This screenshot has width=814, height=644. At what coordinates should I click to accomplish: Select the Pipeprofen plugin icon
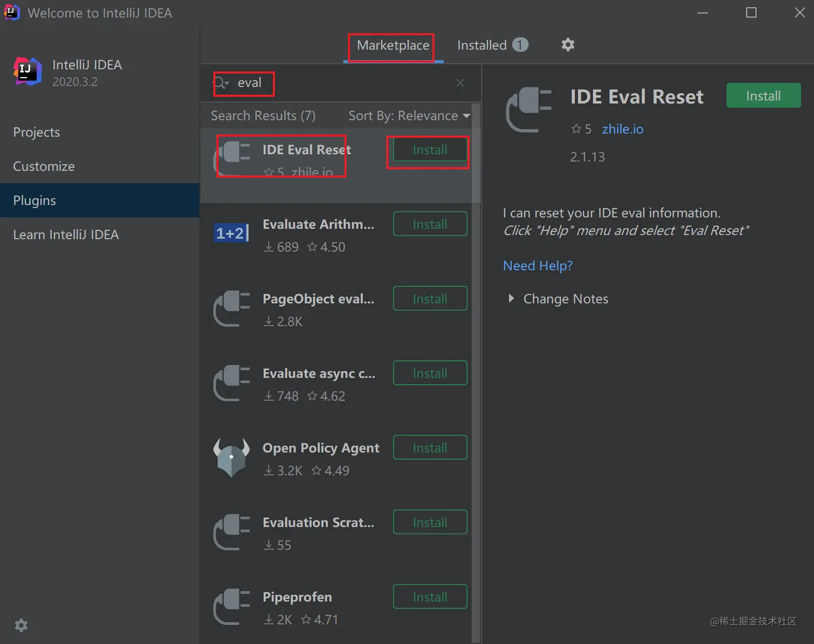231,607
